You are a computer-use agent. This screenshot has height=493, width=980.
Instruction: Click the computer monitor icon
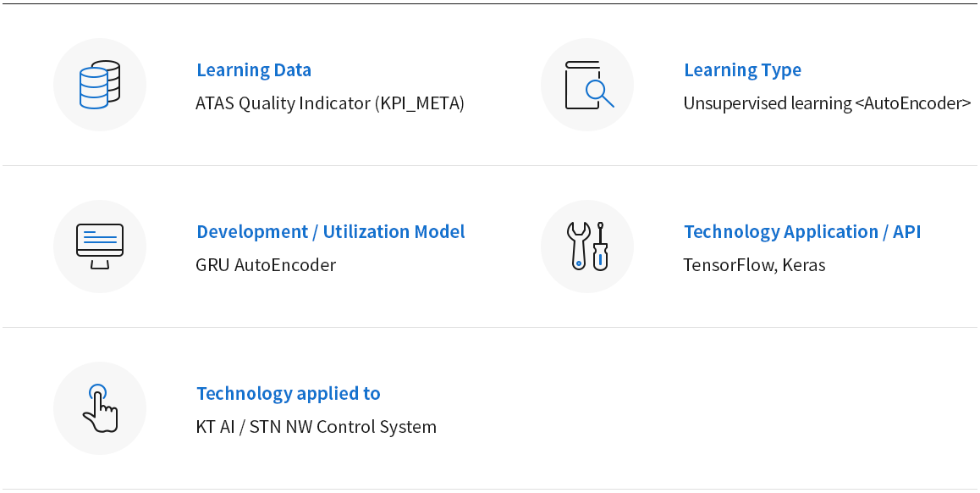point(100,246)
